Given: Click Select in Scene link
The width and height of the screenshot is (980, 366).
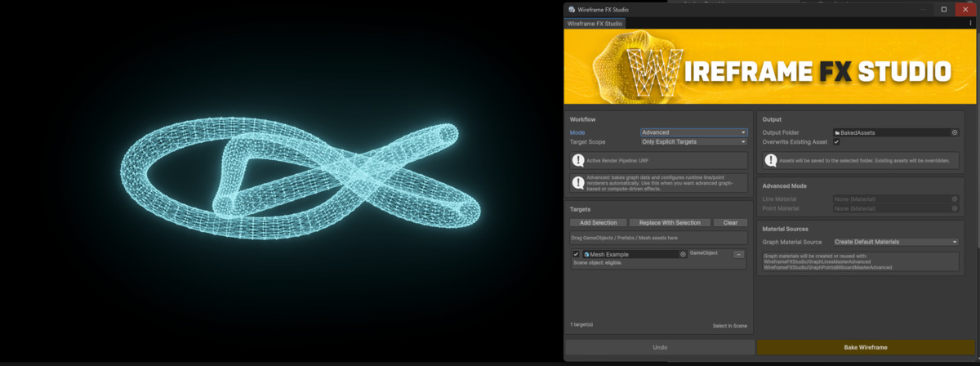Looking at the screenshot, I should (729, 326).
